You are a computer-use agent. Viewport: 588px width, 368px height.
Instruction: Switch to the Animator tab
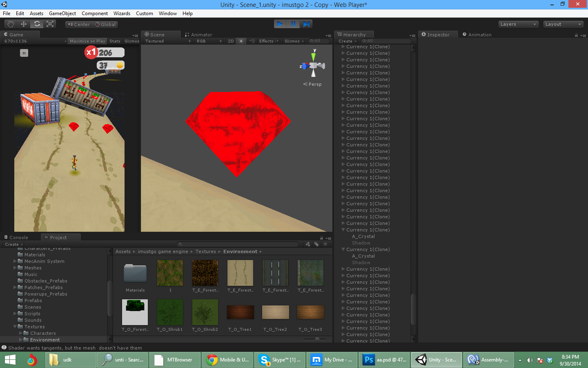point(199,35)
